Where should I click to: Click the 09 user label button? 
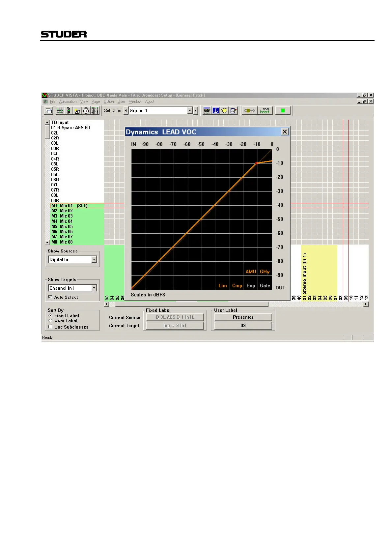243,325
